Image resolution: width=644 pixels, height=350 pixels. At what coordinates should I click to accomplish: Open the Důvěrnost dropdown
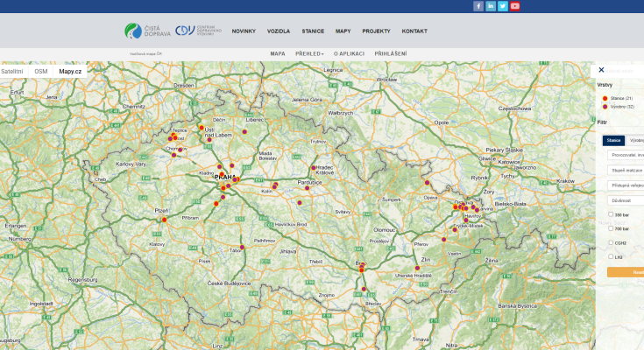click(626, 200)
